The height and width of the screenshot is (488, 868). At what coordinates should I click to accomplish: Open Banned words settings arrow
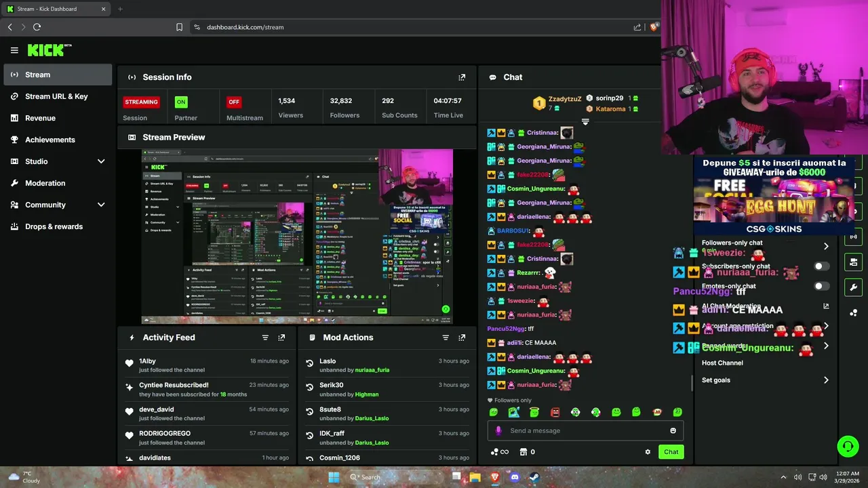826,346
